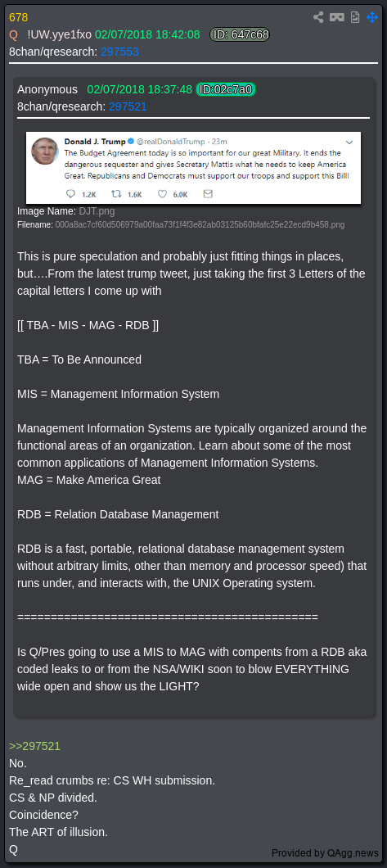Select ID:02c7a0 badge

(226, 90)
